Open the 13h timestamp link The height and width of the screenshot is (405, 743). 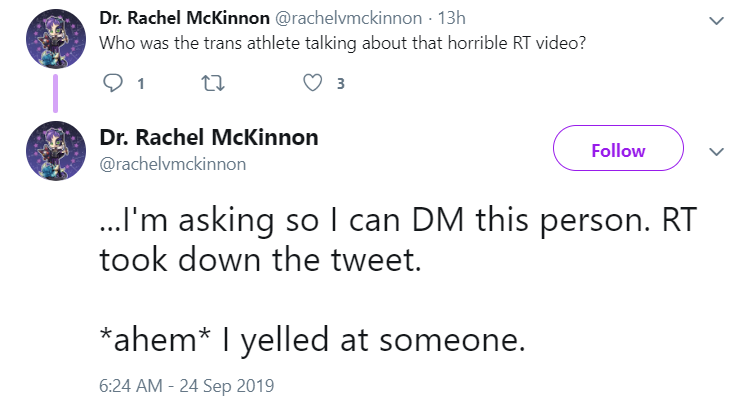click(451, 18)
